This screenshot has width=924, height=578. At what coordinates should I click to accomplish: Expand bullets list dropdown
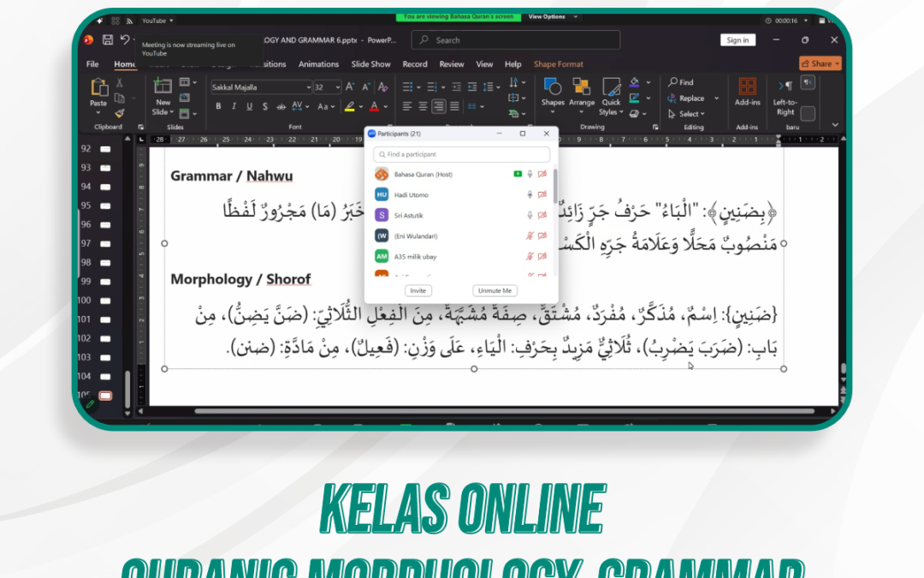click(418, 87)
